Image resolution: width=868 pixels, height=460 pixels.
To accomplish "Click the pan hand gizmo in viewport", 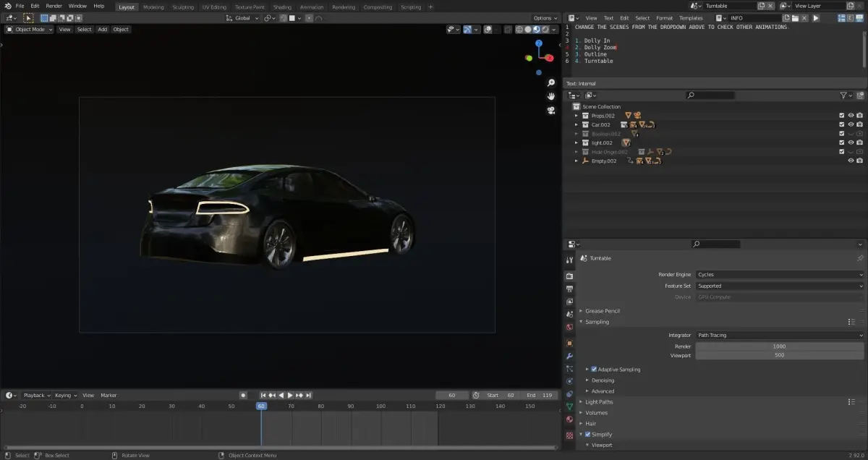I will 551,96.
